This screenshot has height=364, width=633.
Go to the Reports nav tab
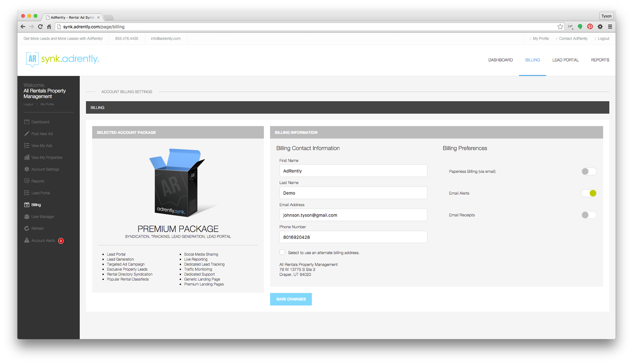click(x=600, y=60)
